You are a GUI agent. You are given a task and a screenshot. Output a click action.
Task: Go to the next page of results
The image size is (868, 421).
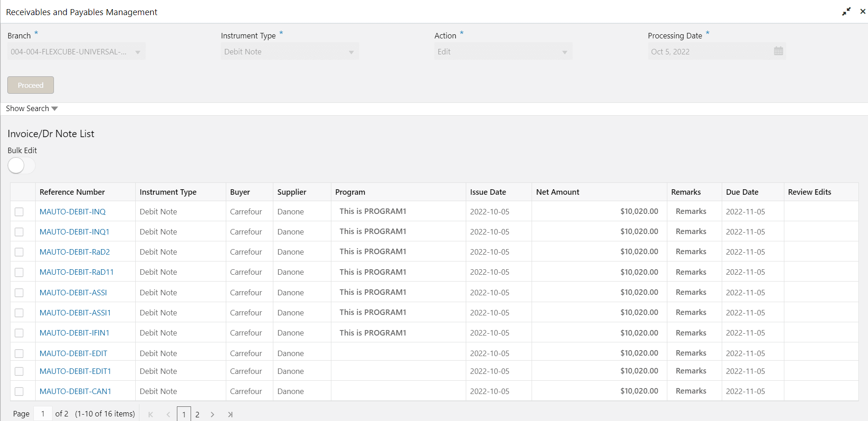213,414
